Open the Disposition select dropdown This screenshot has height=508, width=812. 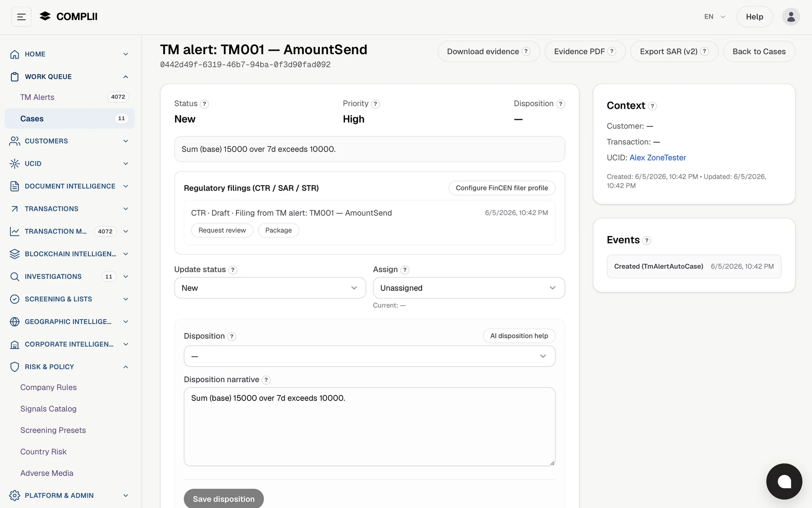coord(369,356)
